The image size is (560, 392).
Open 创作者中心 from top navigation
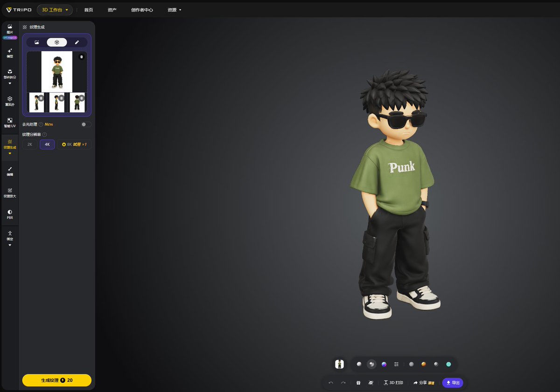coord(142,10)
